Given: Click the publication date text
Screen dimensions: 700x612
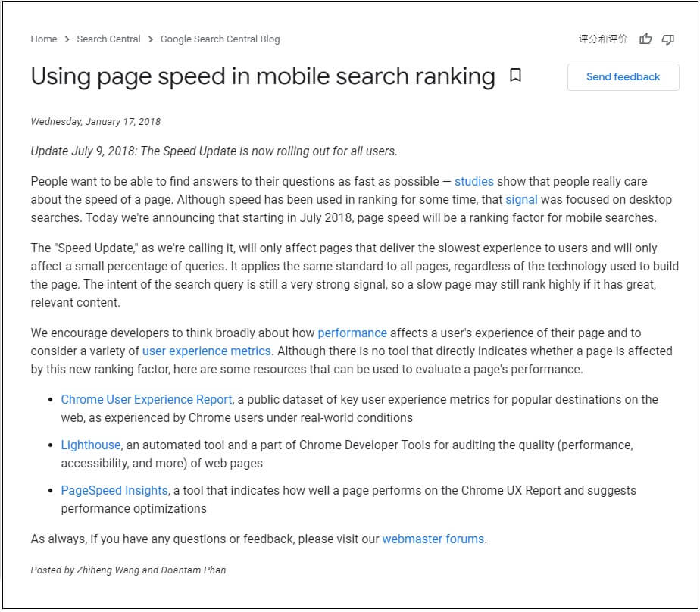Looking at the screenshot, I should pyautogui.click(x=95, y=121).
